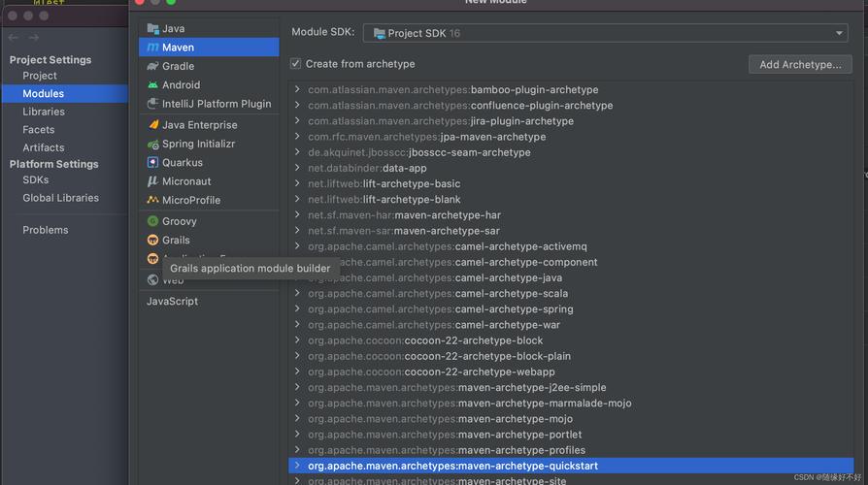Click the IntelliJ Platform Plugin icon

[152, 104]
